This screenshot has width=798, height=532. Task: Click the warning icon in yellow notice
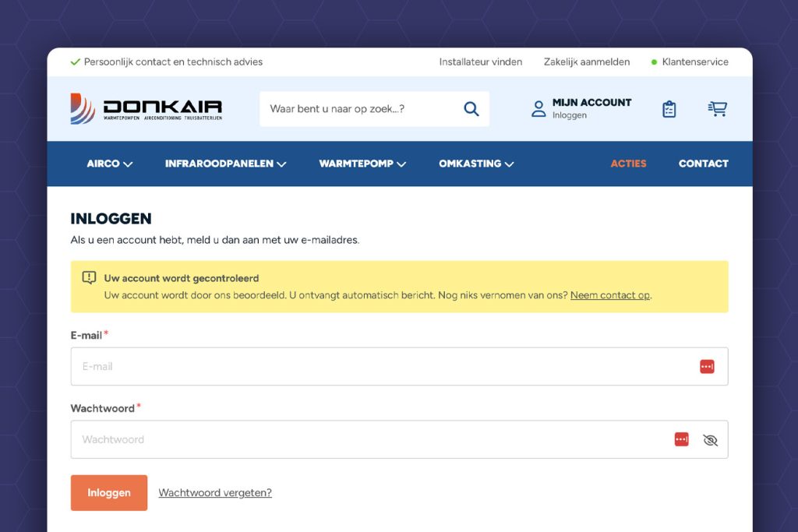[x=89, y=278]
